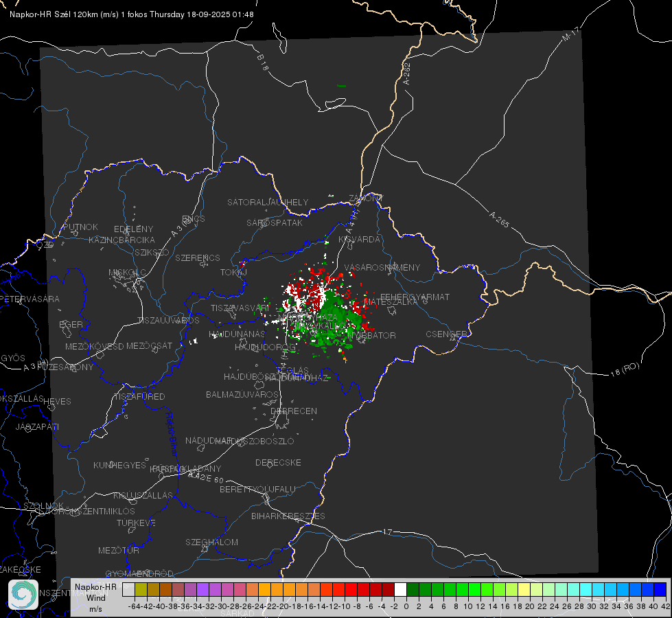Screen dimensions: 672x618
Task: Click the SZIKSZÓ city label
Action: click(x=152, y=252)
